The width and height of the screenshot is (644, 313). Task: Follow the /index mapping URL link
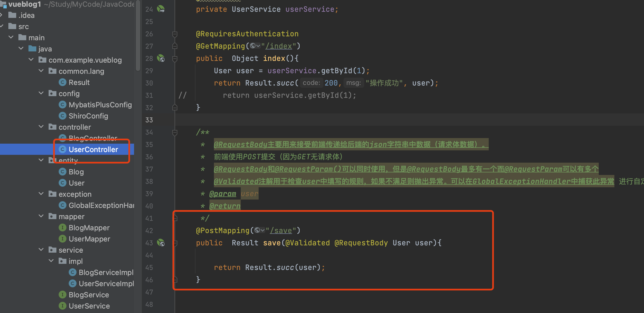[279, 46]
